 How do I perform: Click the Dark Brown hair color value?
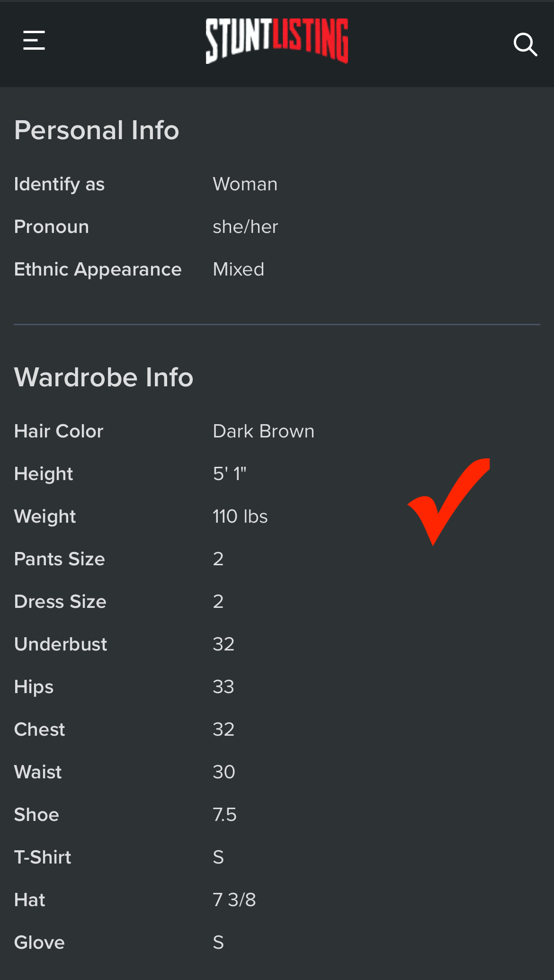[264, 431]
